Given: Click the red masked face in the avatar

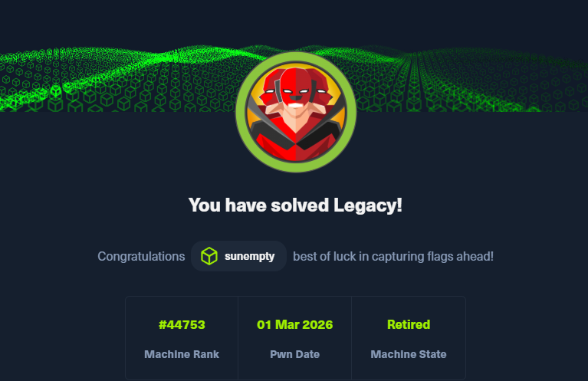Looking at the screenshot, I should (x=296, y=88).
